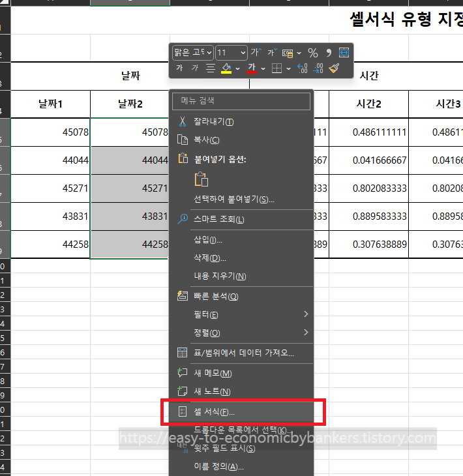The height and width of the screenshot is (476, 463).
Task: Choose Show Phonetic Field (윗주 필드 표시)
Action: coord(241,449)
